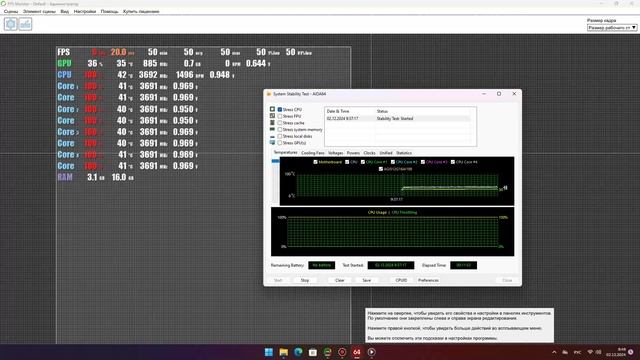The width and height of the screenshot is (640, 360).
Task: Switch to the Powers tab
Action: pyautogui.click(x=353, y=153)
